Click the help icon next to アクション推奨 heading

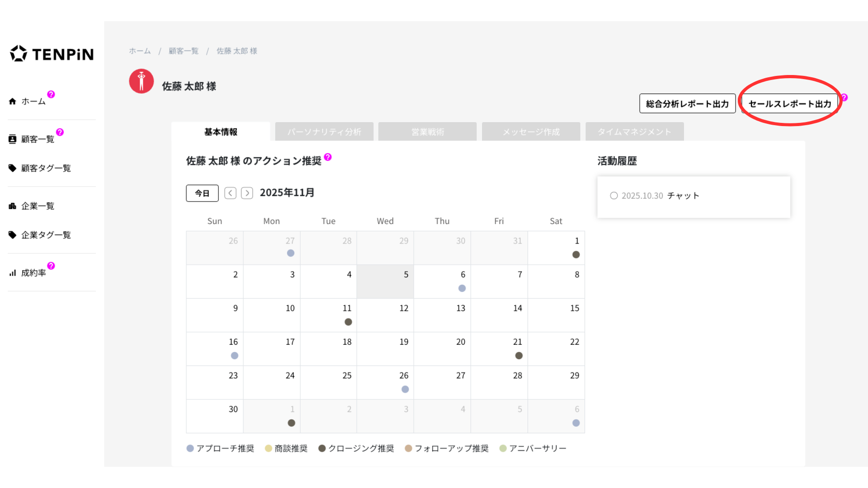[x=328, y=157]
